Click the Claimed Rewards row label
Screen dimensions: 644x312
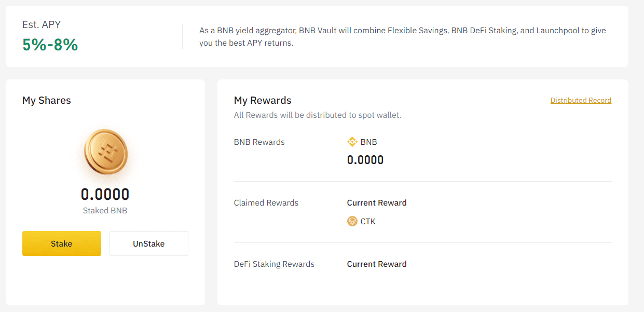coord(266,203)
